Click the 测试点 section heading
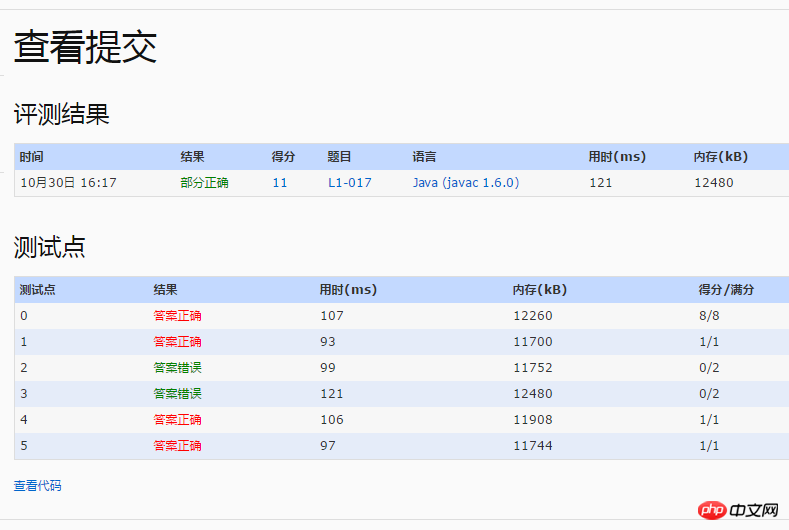Image resolution: width=789 pixels, height=530 pixels. click(49, 247)
